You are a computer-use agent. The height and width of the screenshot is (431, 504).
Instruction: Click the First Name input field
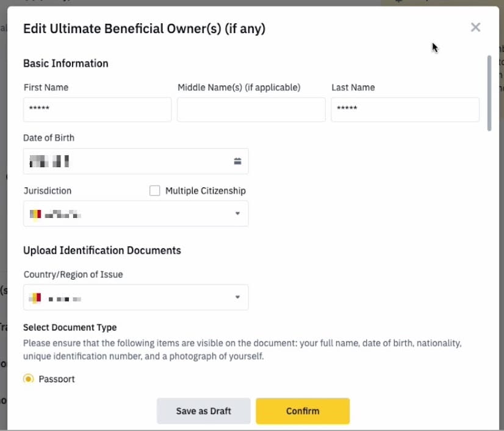point(97,109)
